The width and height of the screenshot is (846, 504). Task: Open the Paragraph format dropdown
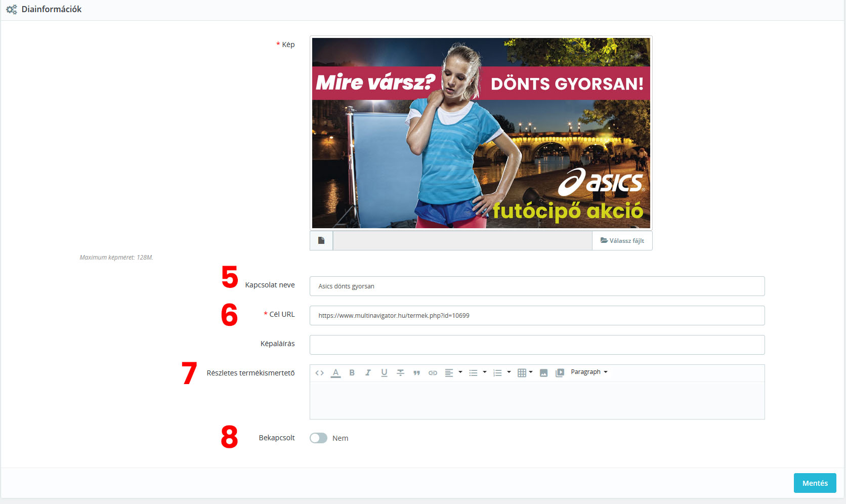589,372
